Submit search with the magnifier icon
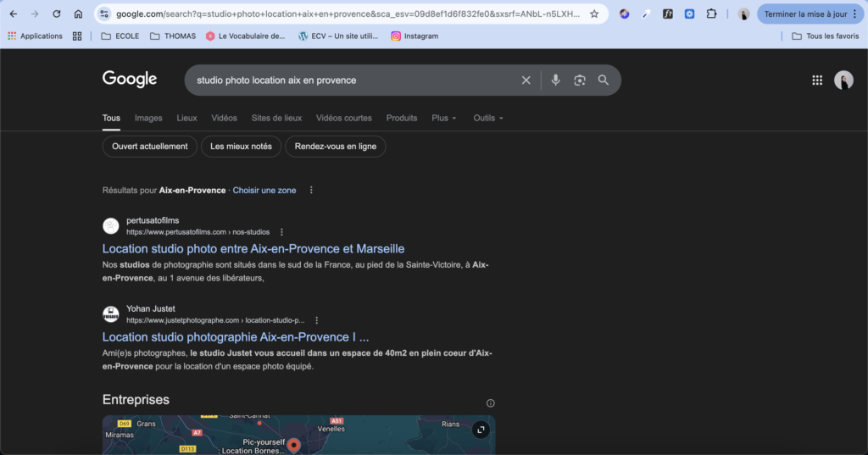868x455 pixels. (604, 80)
